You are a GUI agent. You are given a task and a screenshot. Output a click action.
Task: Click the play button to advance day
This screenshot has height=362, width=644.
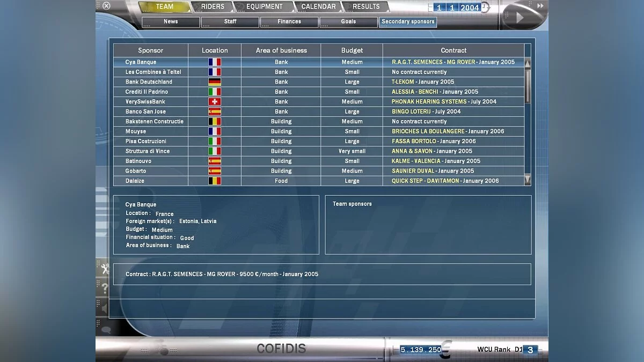click(x=519, y=17)
